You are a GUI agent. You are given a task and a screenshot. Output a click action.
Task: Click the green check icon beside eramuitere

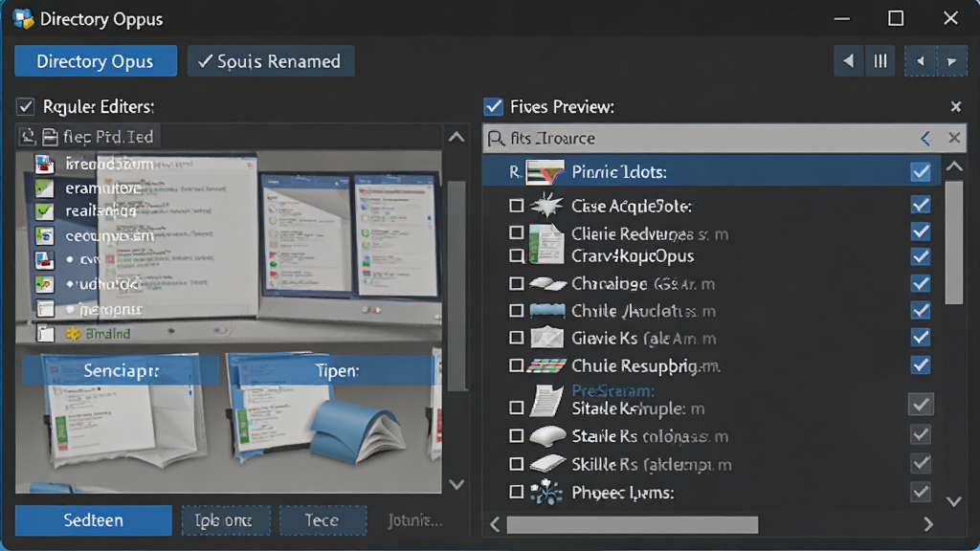[x=44, y=188]
